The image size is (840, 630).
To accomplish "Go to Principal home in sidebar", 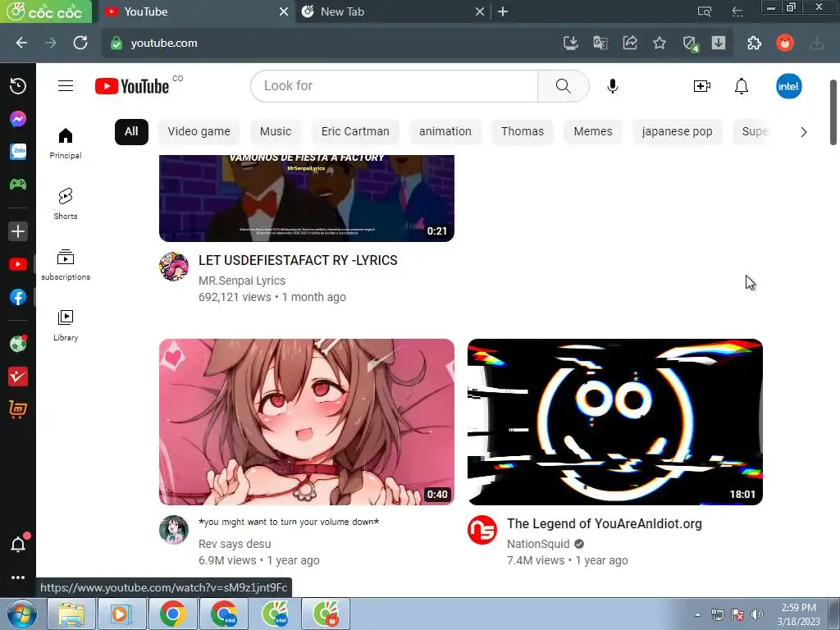I will pos(66,144).
